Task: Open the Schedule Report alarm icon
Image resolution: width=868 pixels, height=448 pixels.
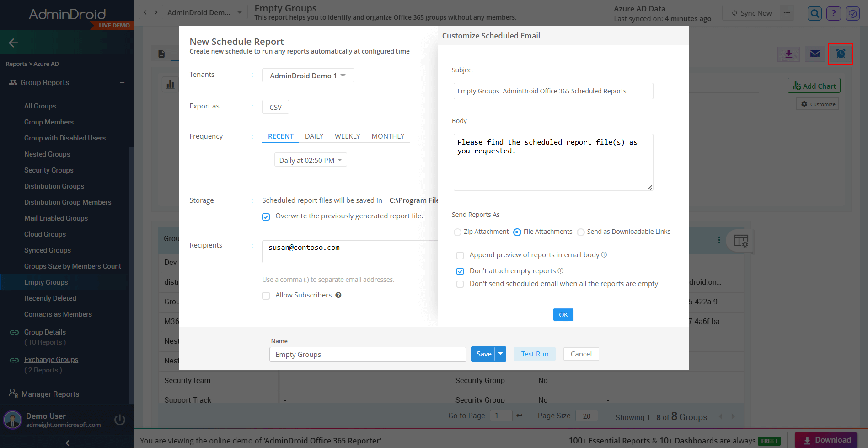Action: coord(841,54)
